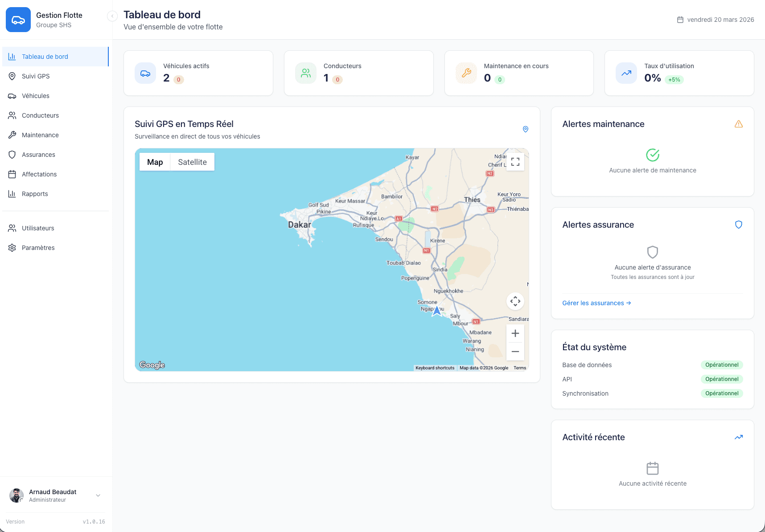Image resolution: width=765 pixels, height=532 pixels.
Task: Select the Affectations calendar icon
Action: coord(12,174)
